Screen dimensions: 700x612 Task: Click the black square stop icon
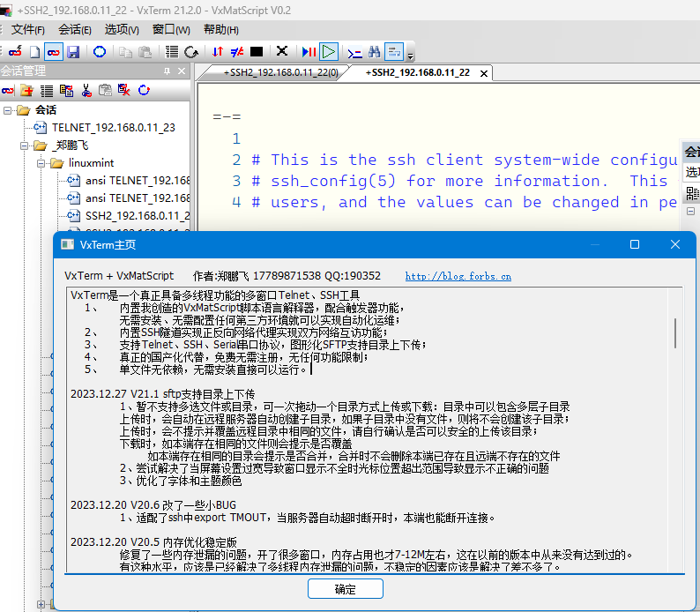257,52
